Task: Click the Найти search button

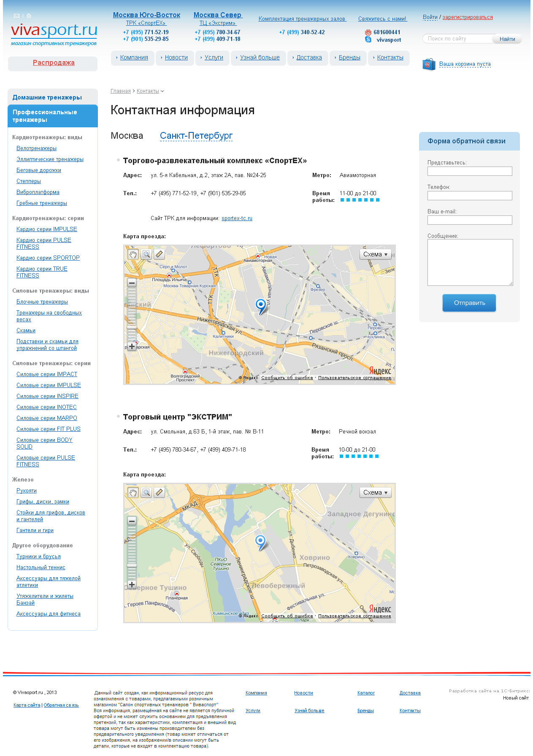Action: point(507,39)
